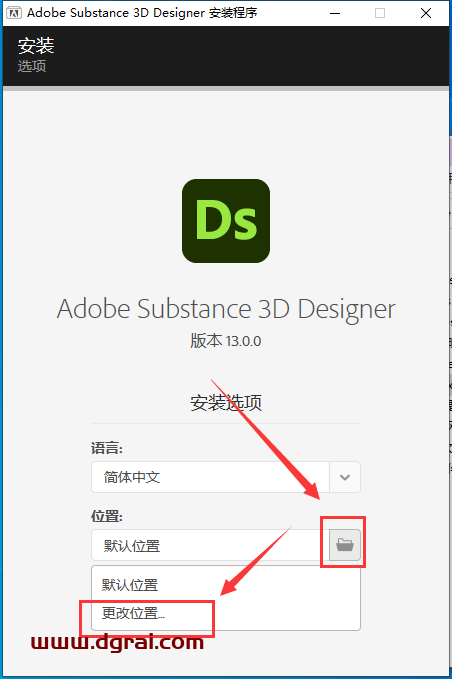Click the folder browse icon next to location

pos(345,545)
